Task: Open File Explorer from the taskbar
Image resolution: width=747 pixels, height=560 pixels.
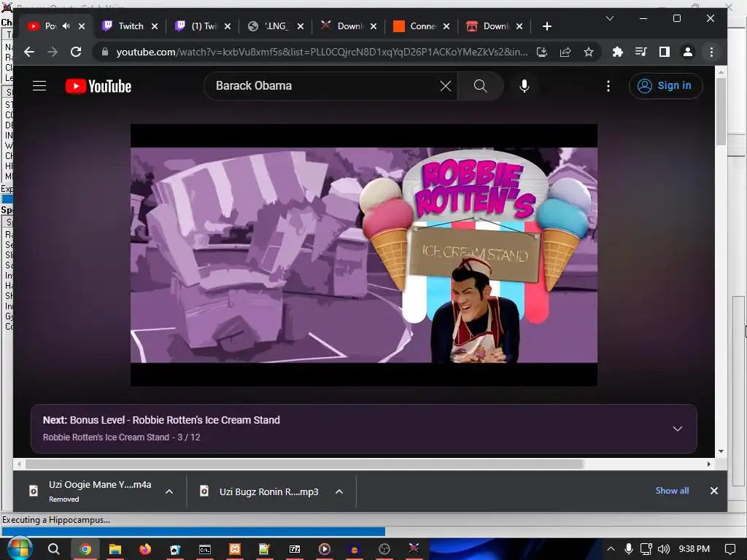Action: pos(115,549)
